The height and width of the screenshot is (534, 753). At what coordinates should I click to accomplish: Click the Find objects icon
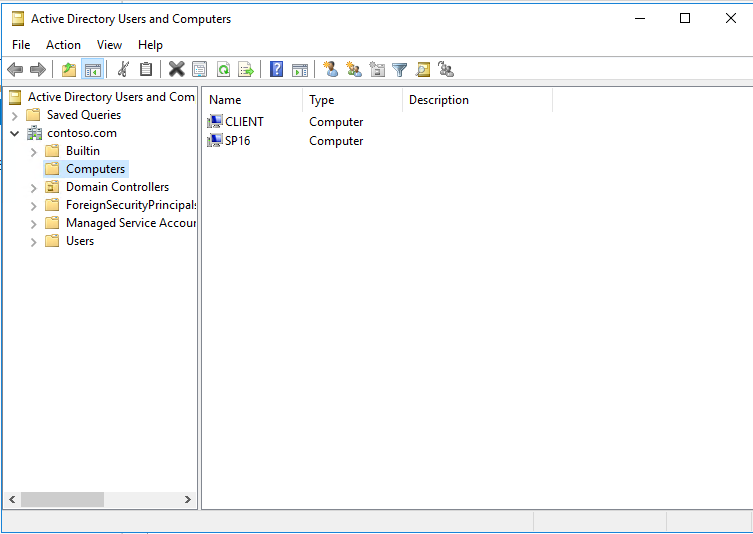tap(423, 70)
